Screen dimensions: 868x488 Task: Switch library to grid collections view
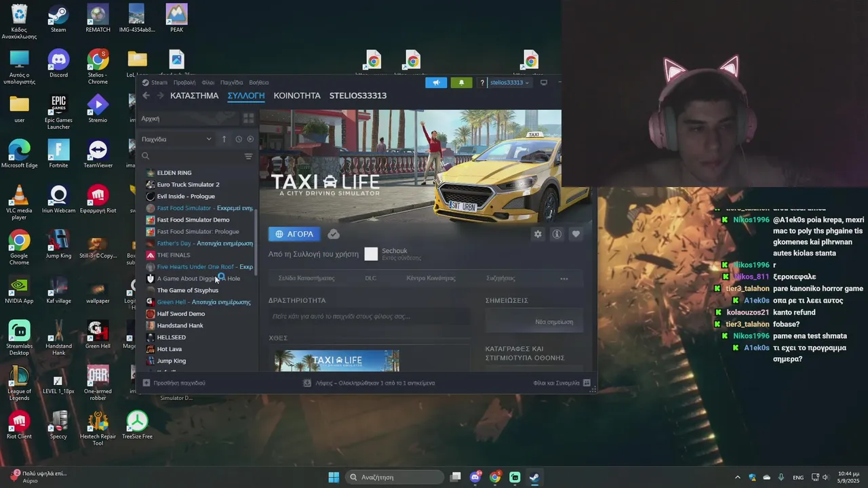click(x=248, y=118)
